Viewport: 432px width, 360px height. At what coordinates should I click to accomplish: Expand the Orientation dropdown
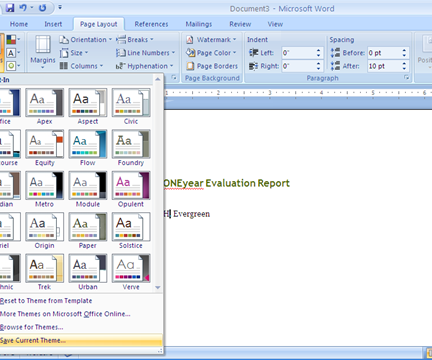coord(86,40)
